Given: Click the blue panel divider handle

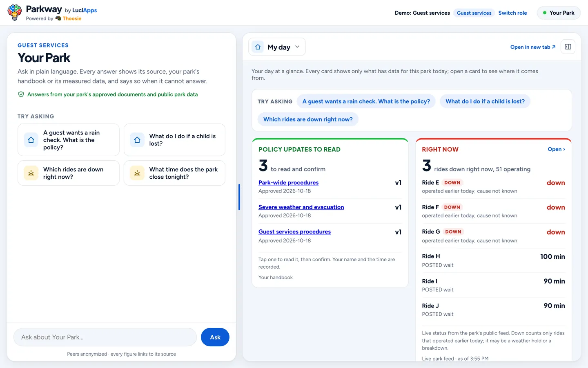Looking at the screenshot, I should click(239, 197).
